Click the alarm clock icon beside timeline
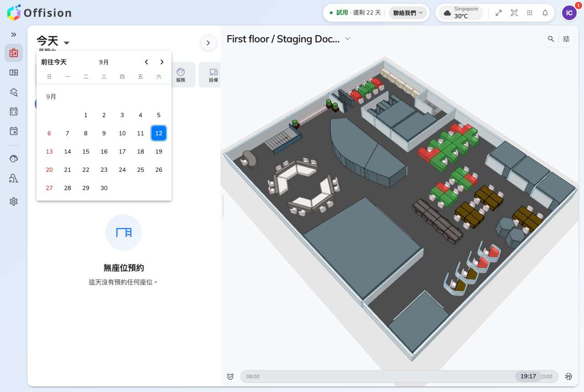Image resolution: width=584 pixels, height=392 pixels. (230, 377)
